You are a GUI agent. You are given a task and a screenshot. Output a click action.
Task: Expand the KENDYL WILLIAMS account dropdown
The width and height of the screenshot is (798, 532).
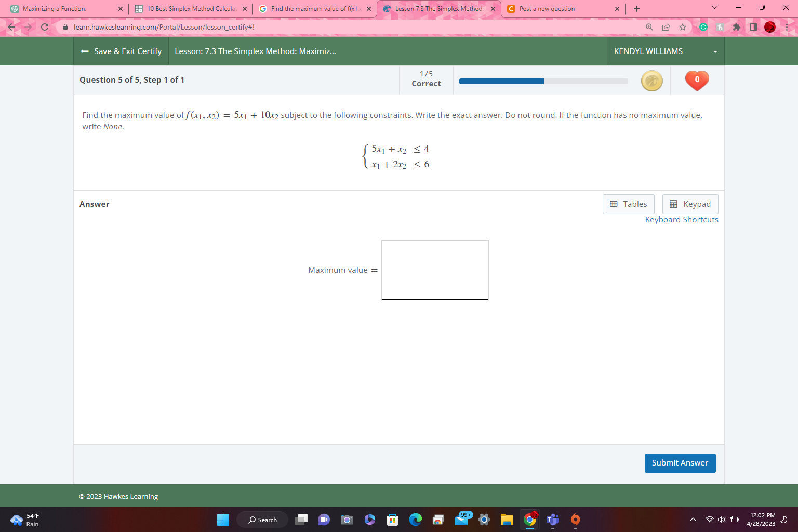[666, 51]
